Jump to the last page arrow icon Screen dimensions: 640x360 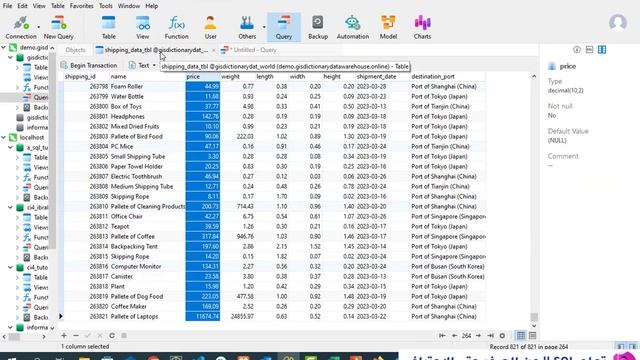click(x=490, y=336)
